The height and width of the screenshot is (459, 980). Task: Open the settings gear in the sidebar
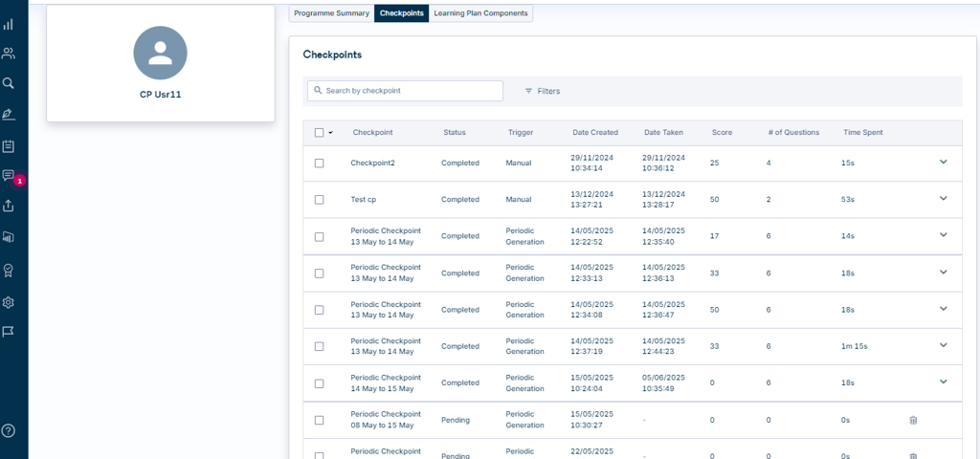(x=8, y=303)
